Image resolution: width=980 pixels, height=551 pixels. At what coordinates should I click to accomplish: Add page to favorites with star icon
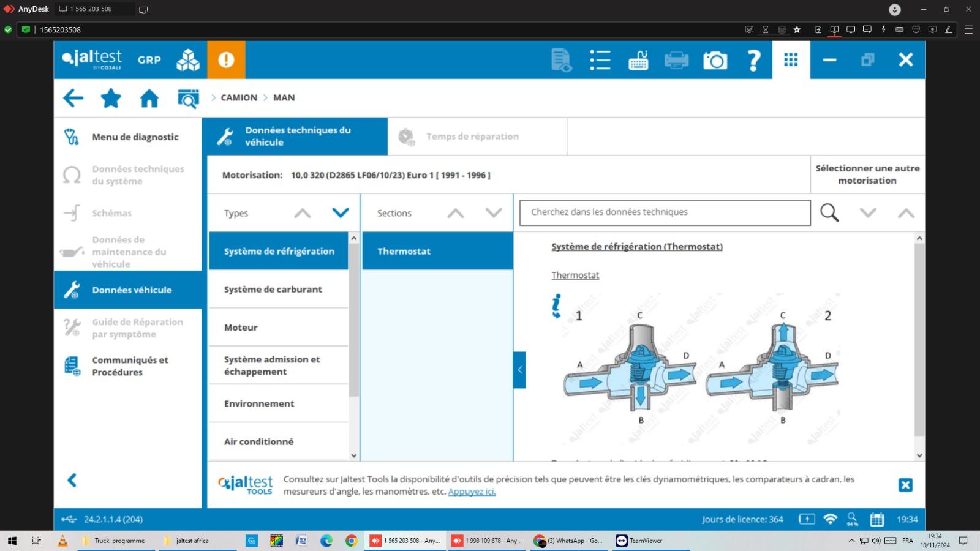pos(111,98)
